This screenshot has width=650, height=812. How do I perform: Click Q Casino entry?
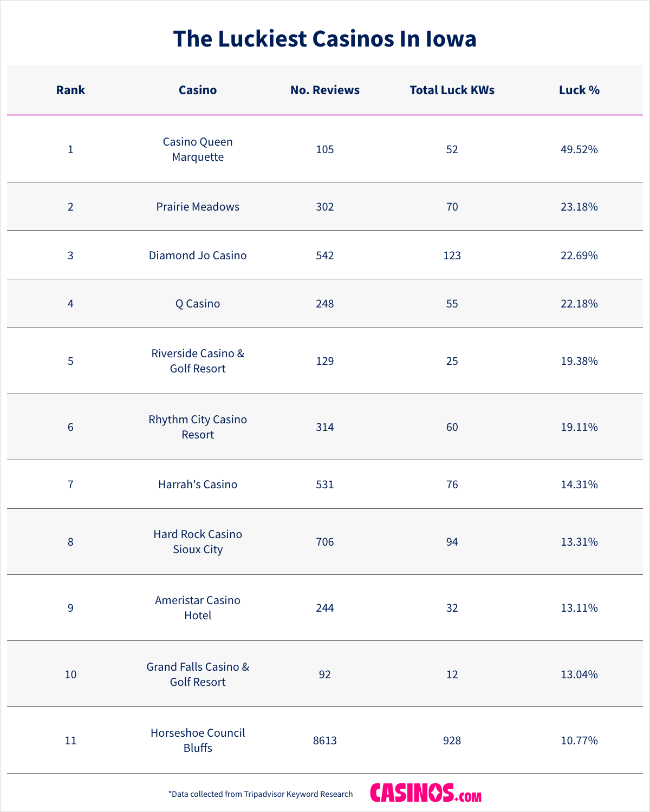(198, 304)
